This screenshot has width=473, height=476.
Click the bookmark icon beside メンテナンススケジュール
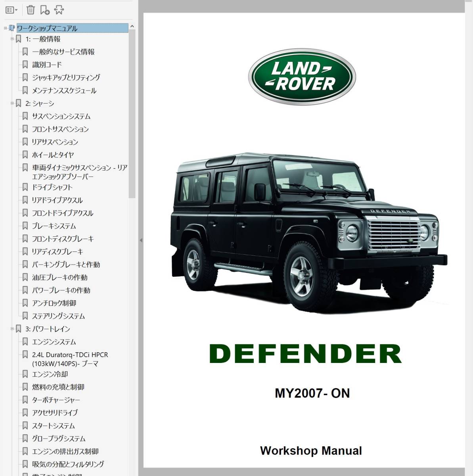25,90
